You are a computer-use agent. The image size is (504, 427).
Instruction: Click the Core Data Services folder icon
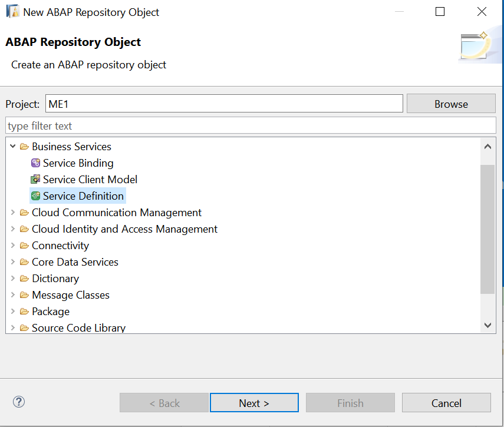click(x=24, y=262)
